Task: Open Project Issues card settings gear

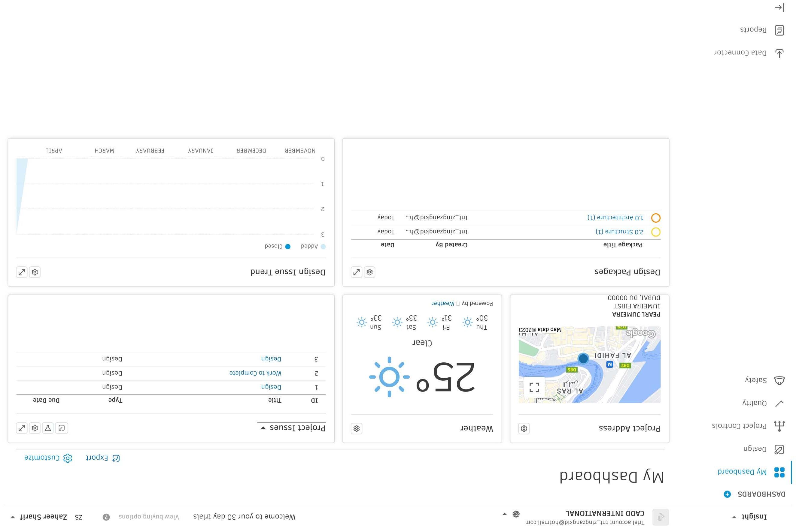Action: 35,428
